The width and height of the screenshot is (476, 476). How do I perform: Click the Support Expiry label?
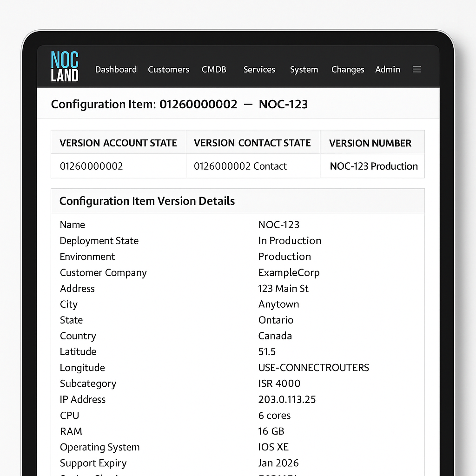tap(93, 463)
